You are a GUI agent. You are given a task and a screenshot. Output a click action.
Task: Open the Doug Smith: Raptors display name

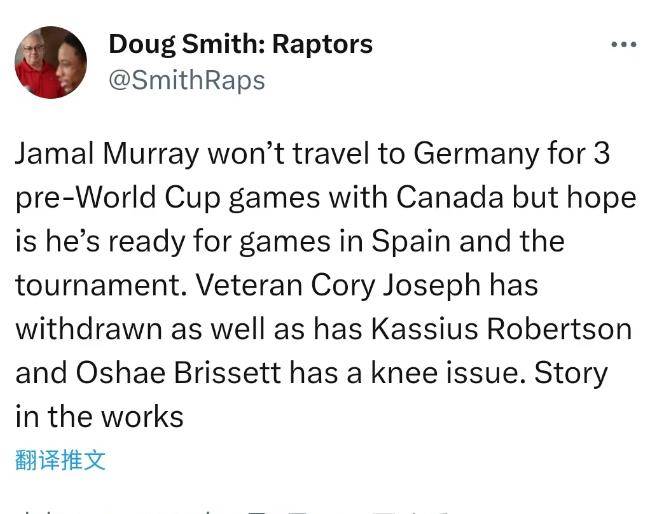(240, 44)
